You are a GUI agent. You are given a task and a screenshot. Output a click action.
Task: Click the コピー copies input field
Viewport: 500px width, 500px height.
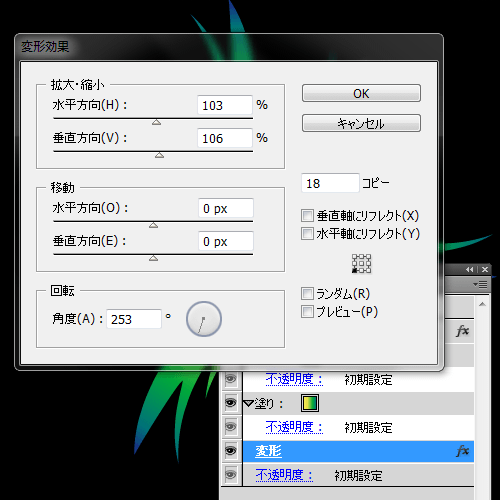(330, 183)
